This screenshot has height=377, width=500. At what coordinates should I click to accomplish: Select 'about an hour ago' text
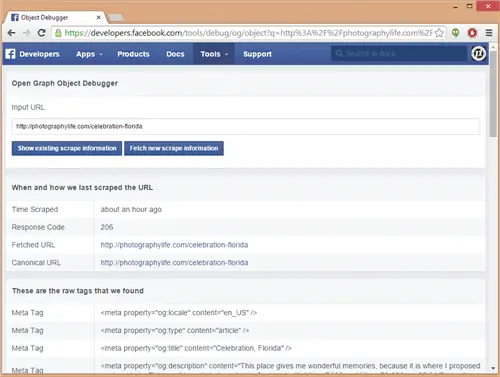tap(131, 209)
